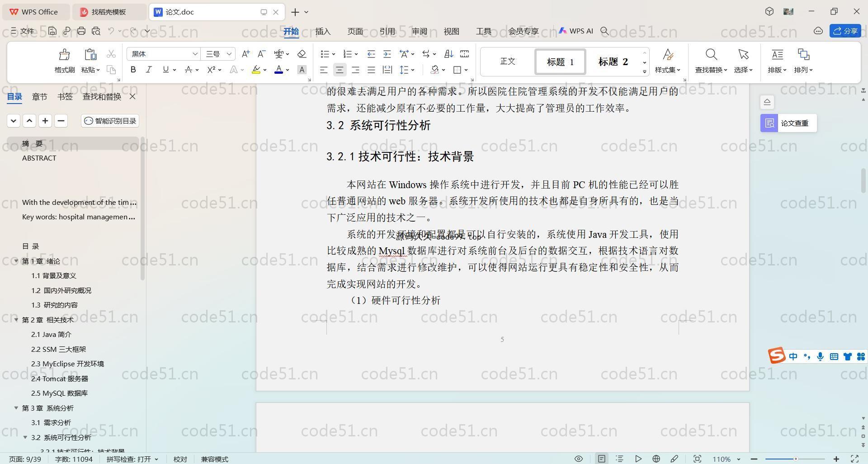Click the Arrange (排列) icon

(x=803, y=55)
